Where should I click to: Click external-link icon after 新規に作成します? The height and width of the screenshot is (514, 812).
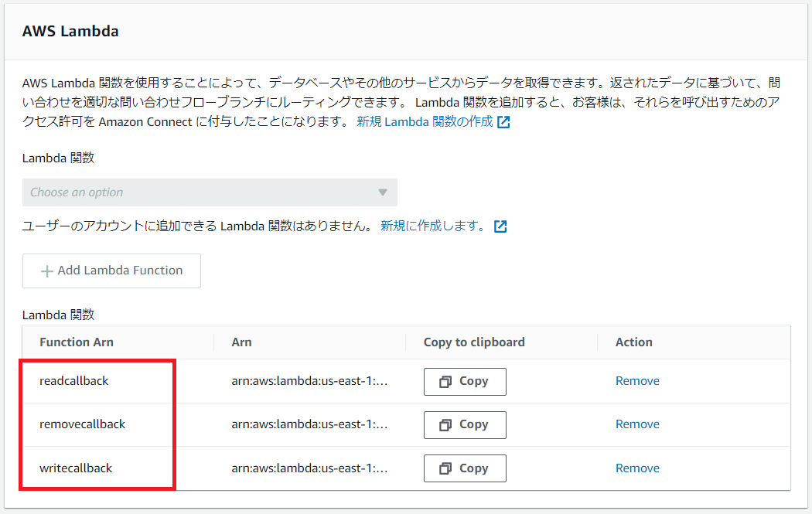pyautogui.click(x=500, y=226)
